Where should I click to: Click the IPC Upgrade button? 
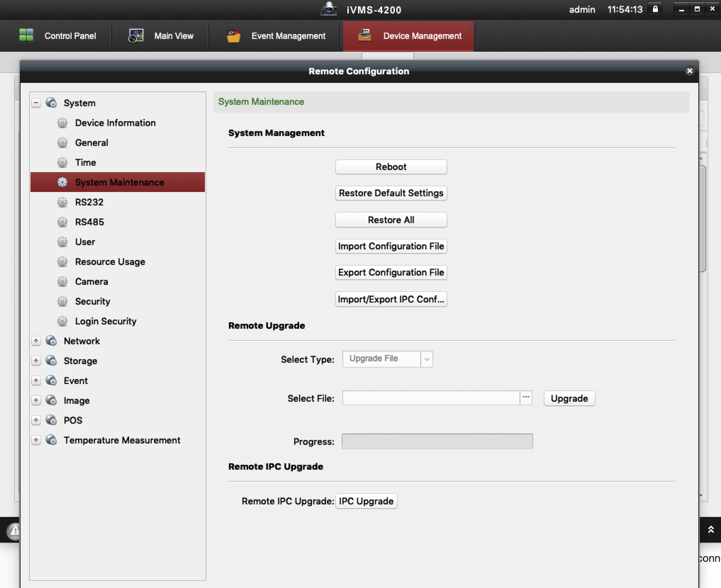(x=366, y=501)
